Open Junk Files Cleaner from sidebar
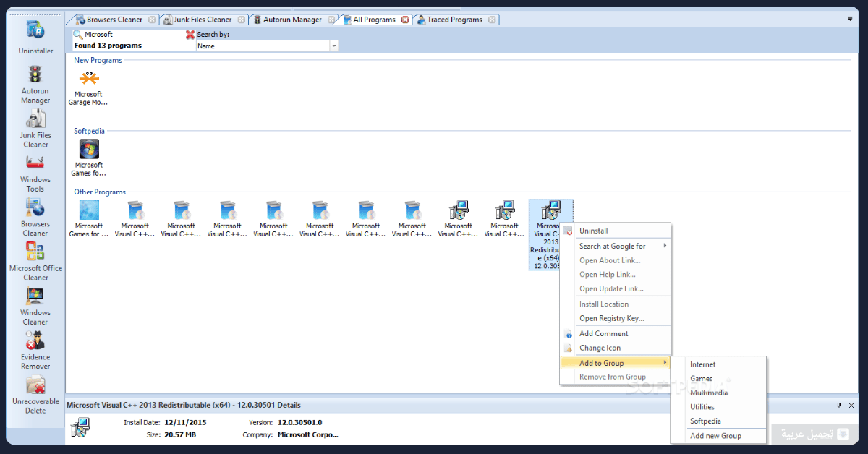This screenshot has width=868, height=454. (35, 129)
